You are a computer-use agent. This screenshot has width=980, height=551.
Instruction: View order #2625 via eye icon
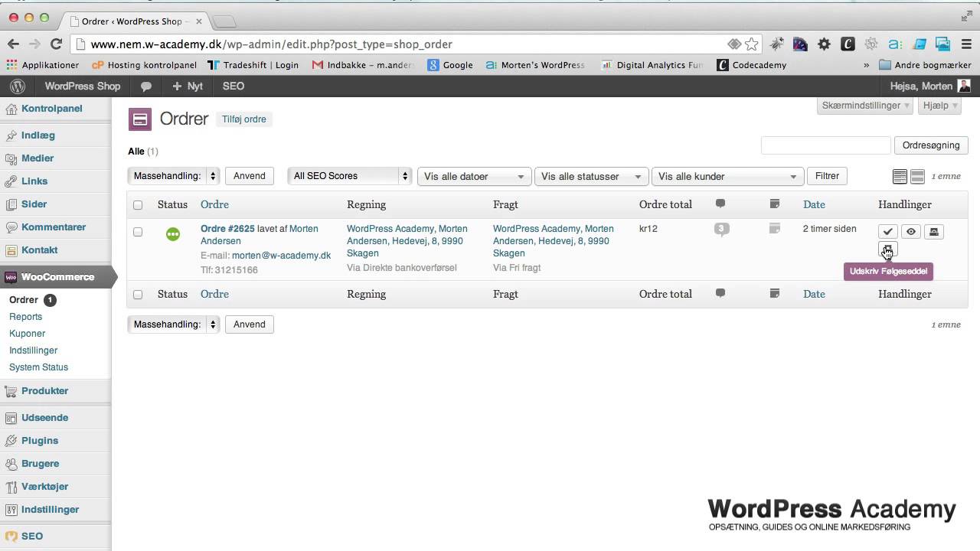point(911,232)
